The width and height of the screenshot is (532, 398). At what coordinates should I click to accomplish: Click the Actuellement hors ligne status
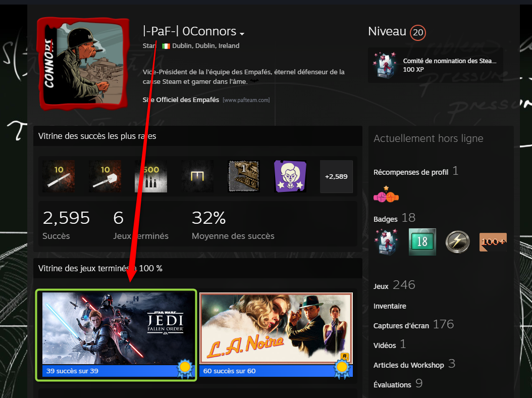(x=429, y=138)
